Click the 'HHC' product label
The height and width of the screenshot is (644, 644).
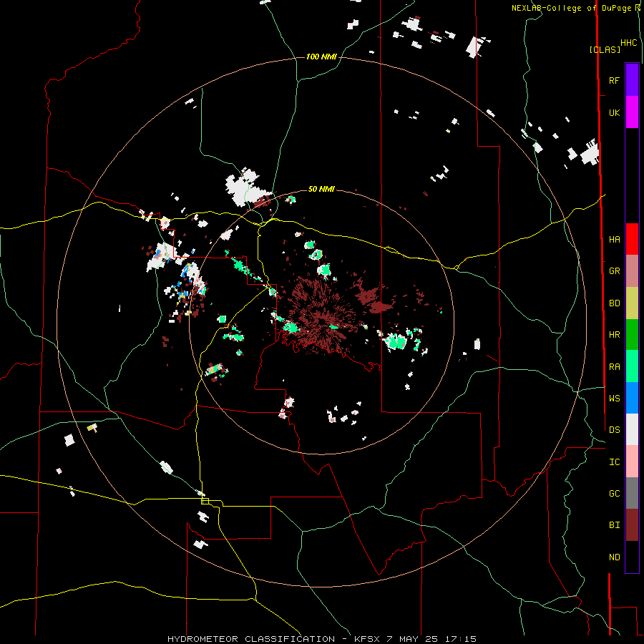click(629, 43)
